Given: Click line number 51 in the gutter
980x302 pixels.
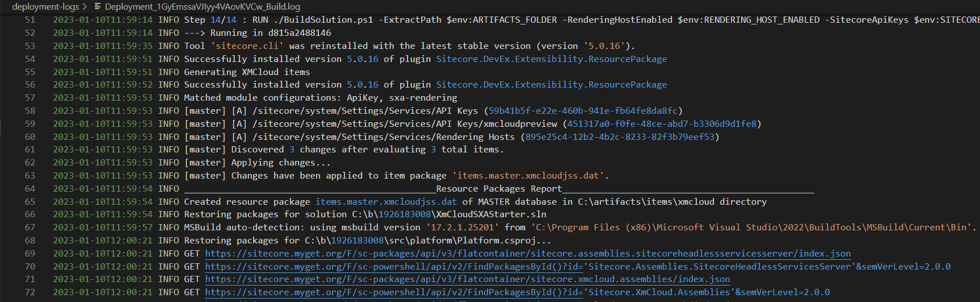Looking at the screenshot, I should pos(30,20).
